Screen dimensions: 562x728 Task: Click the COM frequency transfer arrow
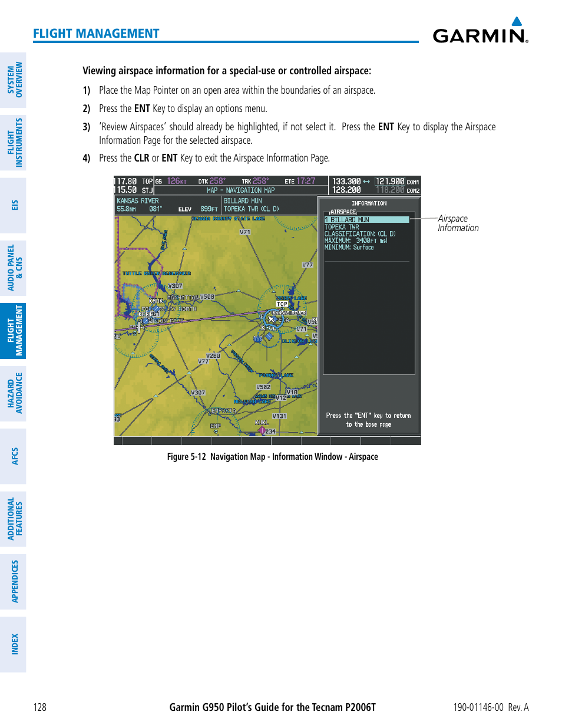[x=366, y=182]
